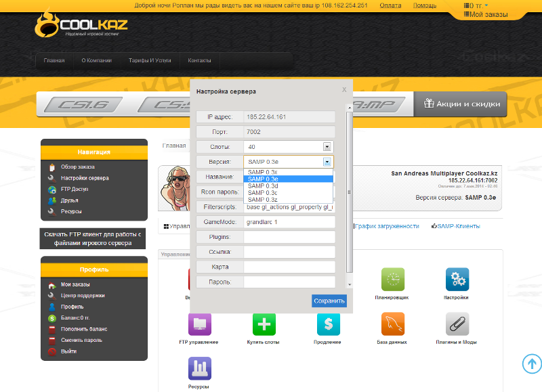The width and height of the screenshot is (542, 392).
Task: Open Центр поддержки in profile panel
Action: [x=83, y=296]
